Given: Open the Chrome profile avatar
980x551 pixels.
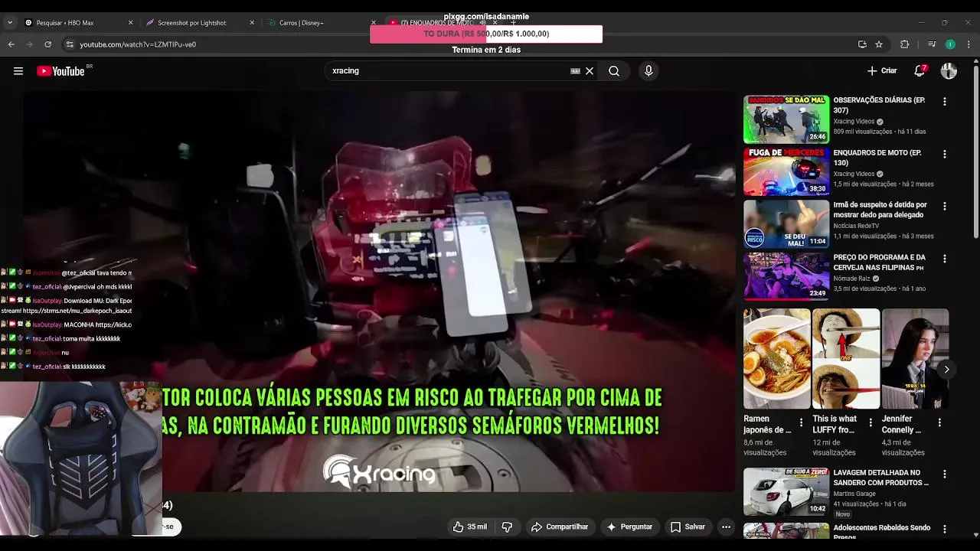Looking at the screenshot, I should (950, 44).
